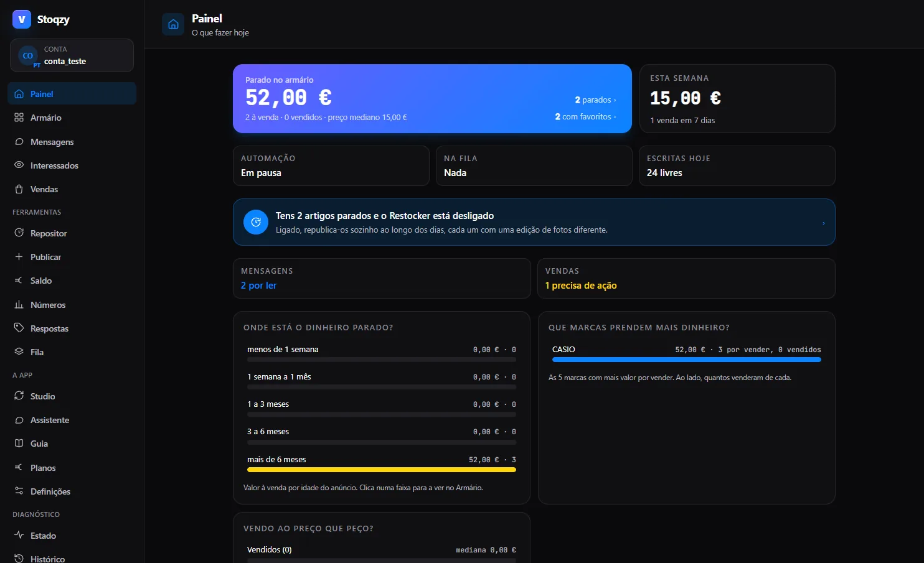Select the '3 a 6 meses' row
This screenshot has height=563, width=924.
382,435
